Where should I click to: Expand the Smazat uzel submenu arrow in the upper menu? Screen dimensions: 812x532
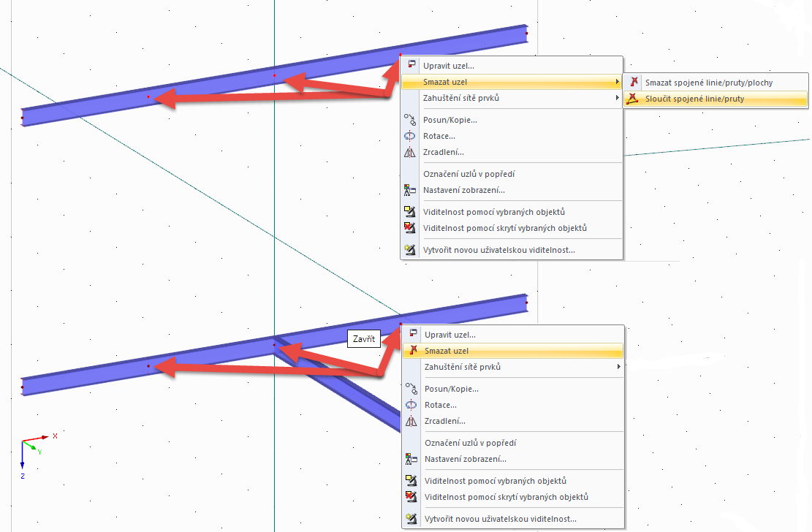click(617, 82)
